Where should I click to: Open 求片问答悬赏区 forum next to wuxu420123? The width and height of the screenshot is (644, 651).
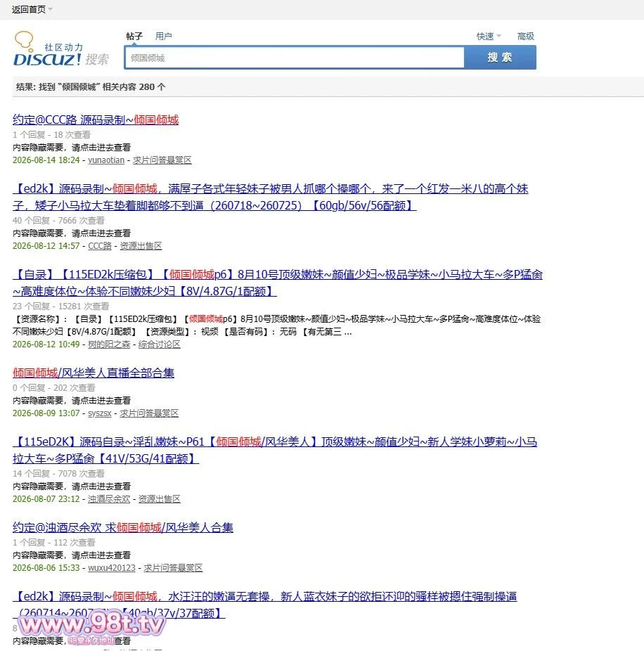pos(173,568)
